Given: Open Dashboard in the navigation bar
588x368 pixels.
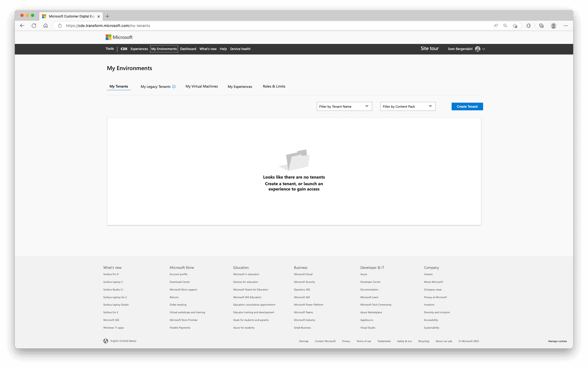Looking at the screenshot, I should [188, 49].
